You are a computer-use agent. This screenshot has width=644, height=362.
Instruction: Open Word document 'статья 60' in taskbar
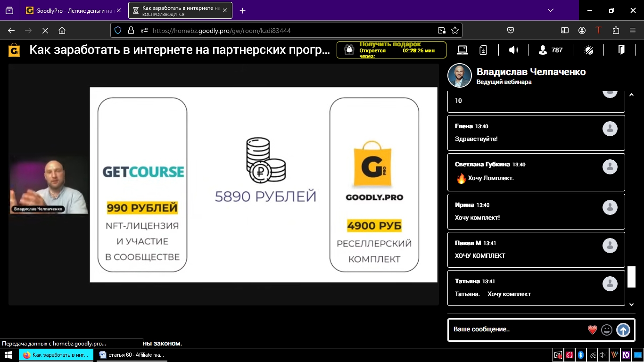[x=132, y=355]
